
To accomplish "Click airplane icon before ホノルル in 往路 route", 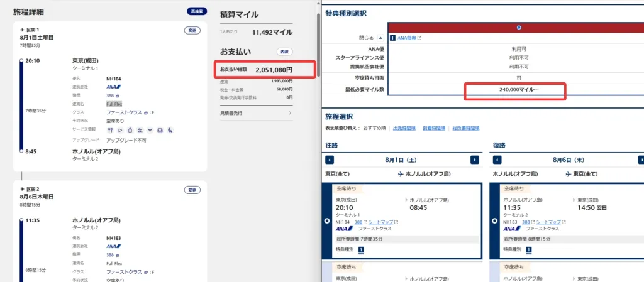I will (401, 174).
